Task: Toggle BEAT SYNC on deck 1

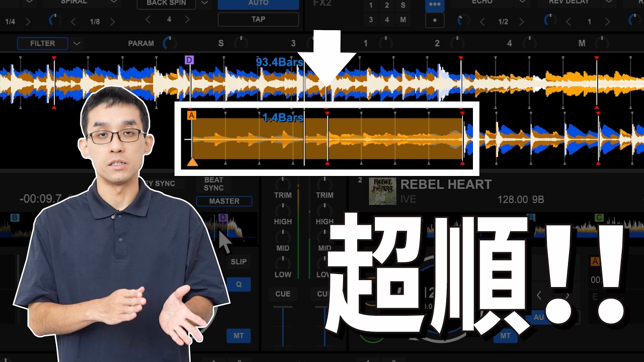Action: 214,184
